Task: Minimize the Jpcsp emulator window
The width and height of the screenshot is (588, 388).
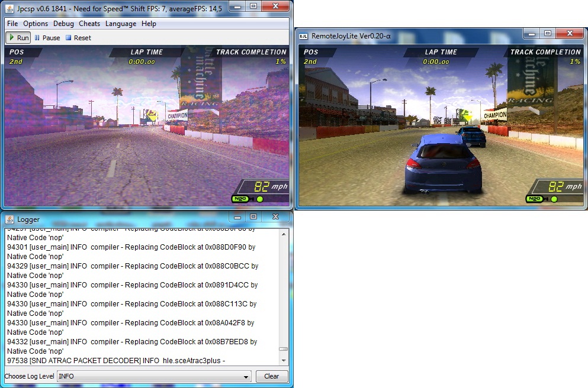Action: coord(237,5)
